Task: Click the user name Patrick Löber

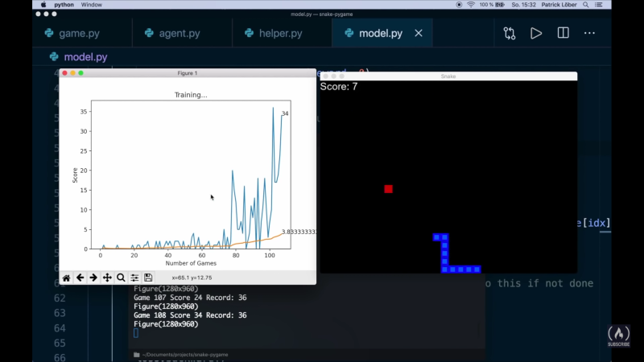Action: click(559, 5)
